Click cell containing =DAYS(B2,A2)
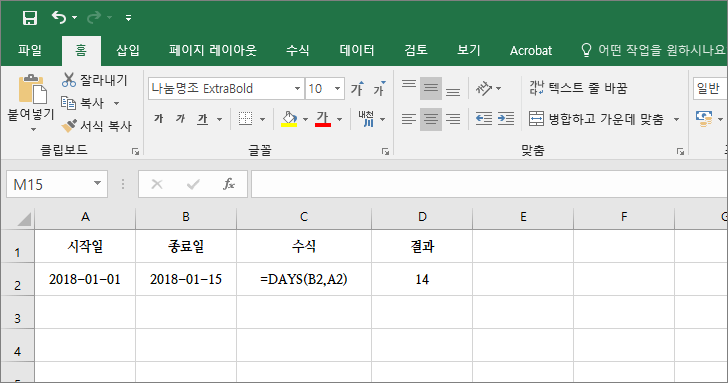 [x=304, y=279]
